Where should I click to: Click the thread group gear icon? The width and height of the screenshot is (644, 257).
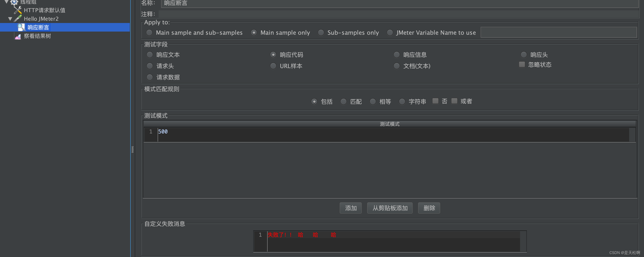pos(14,2)
